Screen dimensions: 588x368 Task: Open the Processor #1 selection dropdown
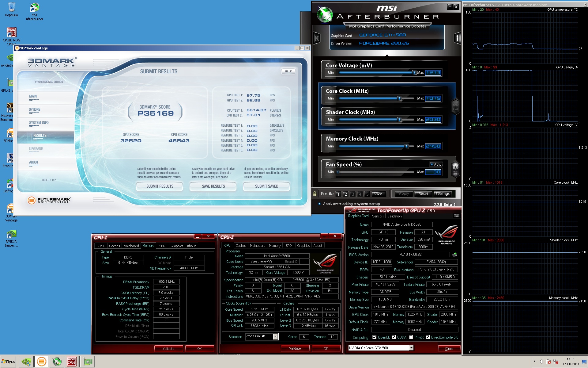point(276,337)
